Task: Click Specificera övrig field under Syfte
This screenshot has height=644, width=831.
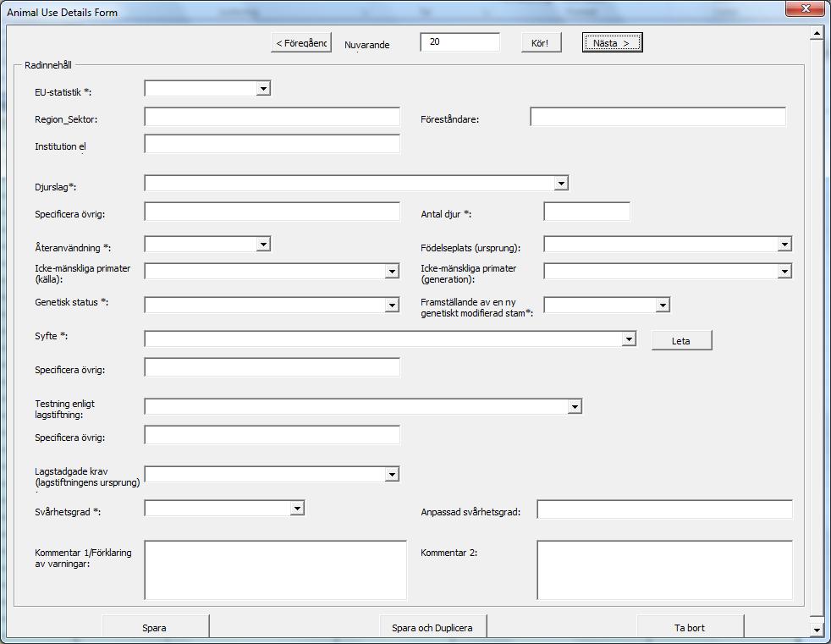Action: 272,367
